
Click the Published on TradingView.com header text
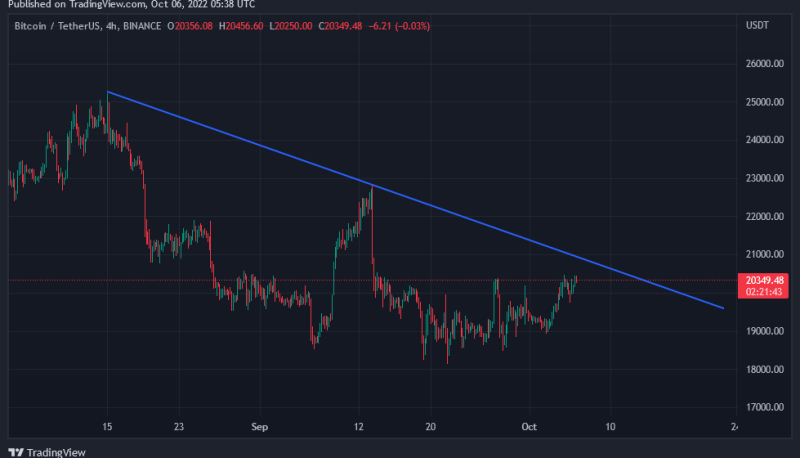(x=132, y=5)
